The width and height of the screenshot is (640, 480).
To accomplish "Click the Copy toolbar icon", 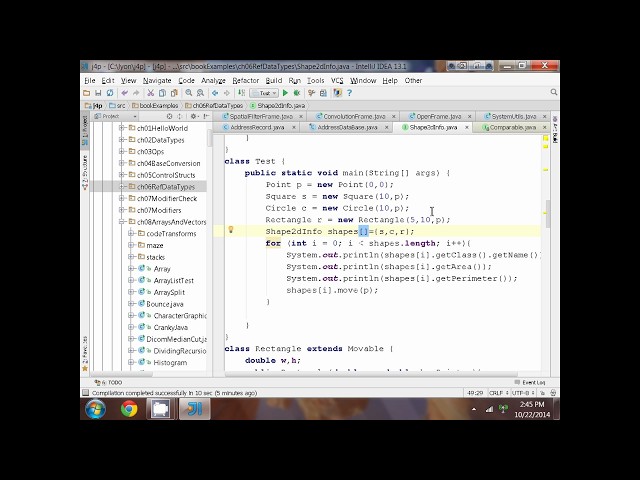I will [162, 93].
